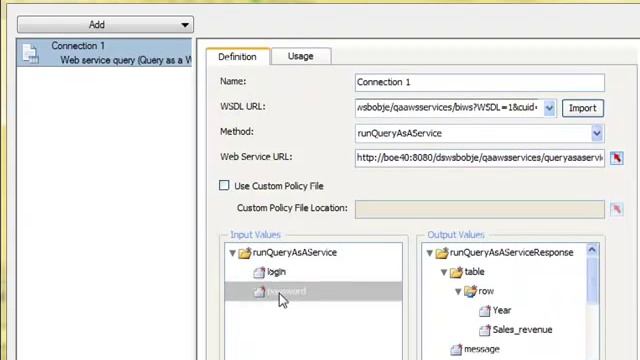Click the table folder icon
This screenshot has height=360, width=640.
[456, 272]
